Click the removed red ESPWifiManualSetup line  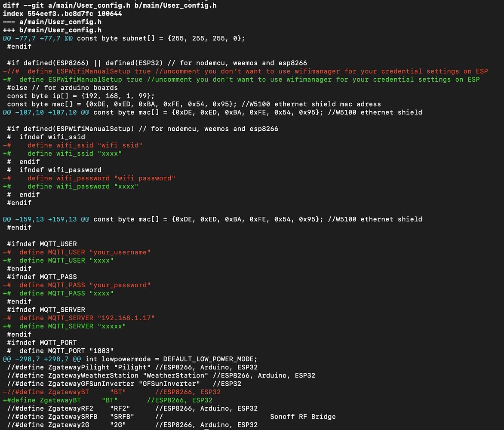[245, 71]
